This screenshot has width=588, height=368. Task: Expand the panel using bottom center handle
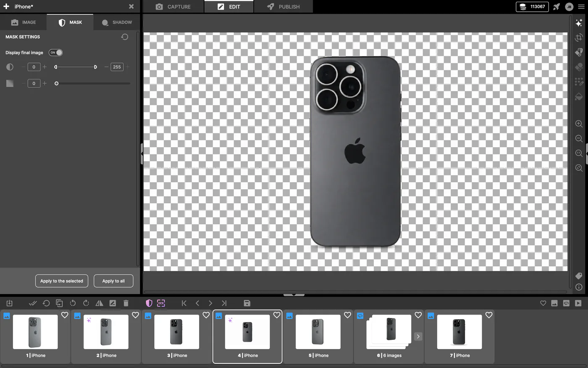point(294,295)
